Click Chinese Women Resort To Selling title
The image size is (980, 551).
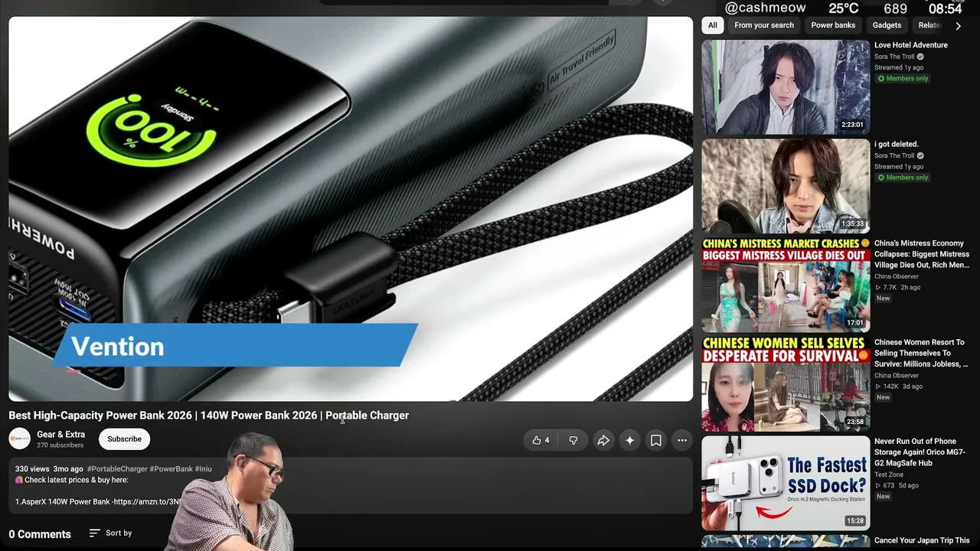[921, 353]
